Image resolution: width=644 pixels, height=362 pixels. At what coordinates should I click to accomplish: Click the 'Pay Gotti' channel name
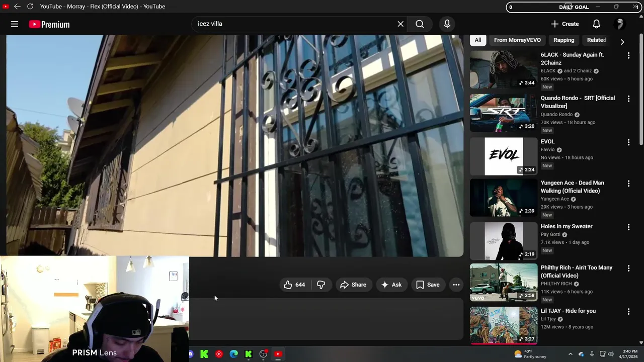click(x=550, y=234)
